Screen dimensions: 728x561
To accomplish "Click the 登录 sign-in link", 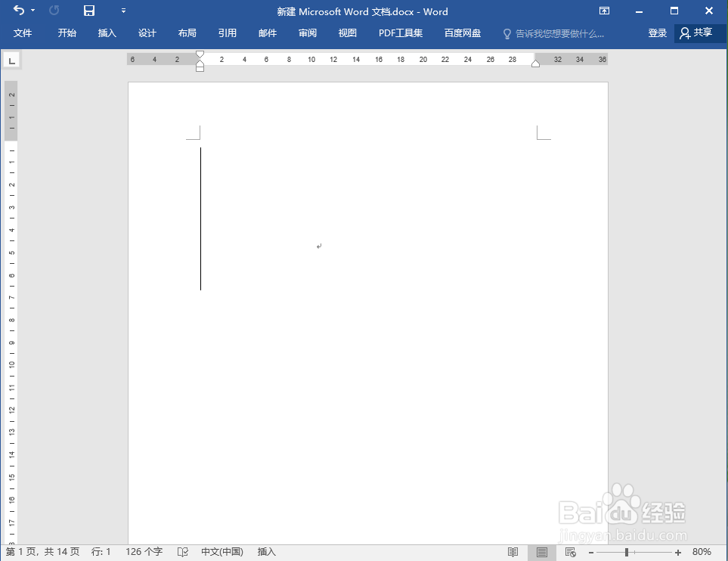I will point(657,33).
